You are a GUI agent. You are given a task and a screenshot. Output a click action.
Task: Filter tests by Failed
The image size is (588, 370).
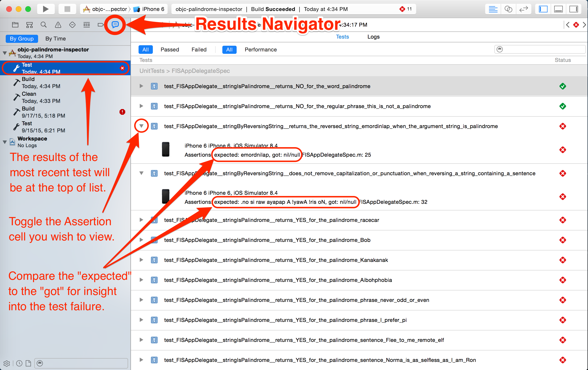[x=199, y=50]
